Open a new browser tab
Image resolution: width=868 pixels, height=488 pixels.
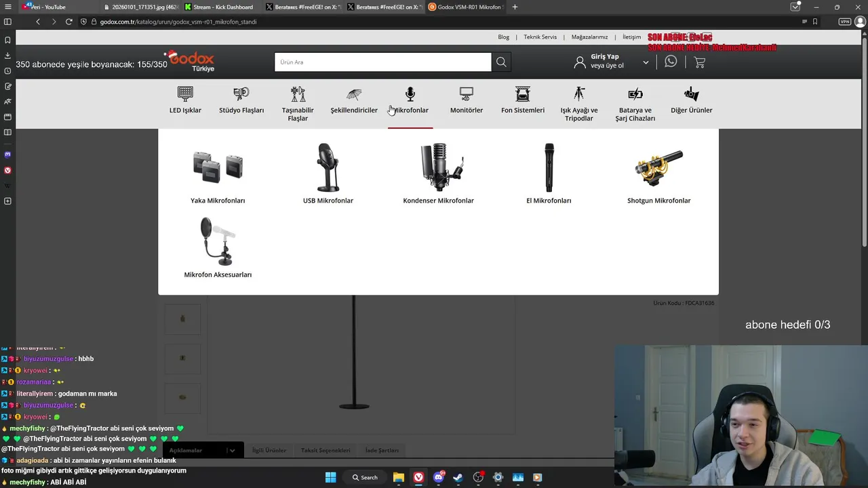tap(515, 7)
